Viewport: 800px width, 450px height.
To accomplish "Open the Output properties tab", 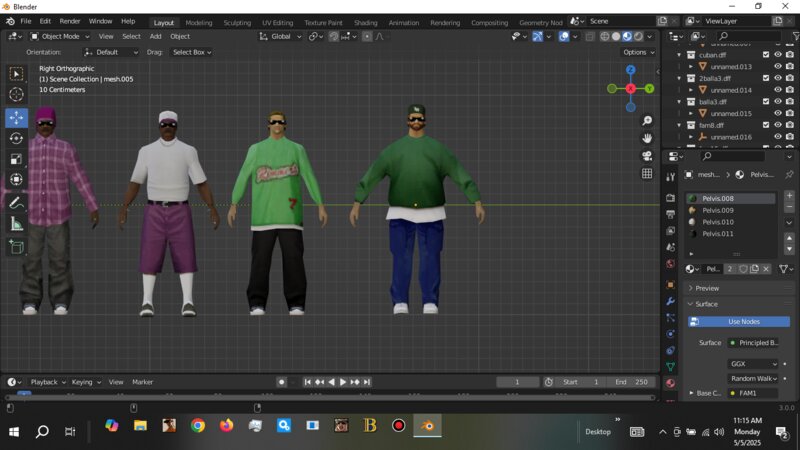I will pos(670,214).
